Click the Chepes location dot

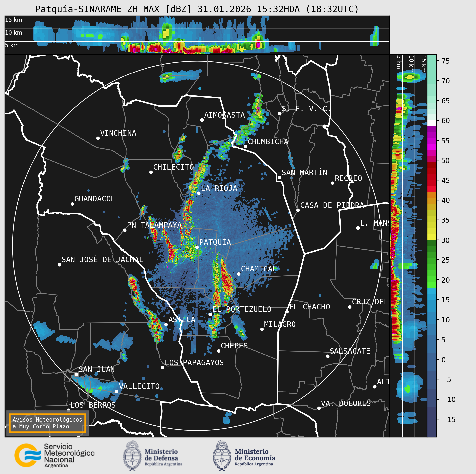tap(219, 351)
